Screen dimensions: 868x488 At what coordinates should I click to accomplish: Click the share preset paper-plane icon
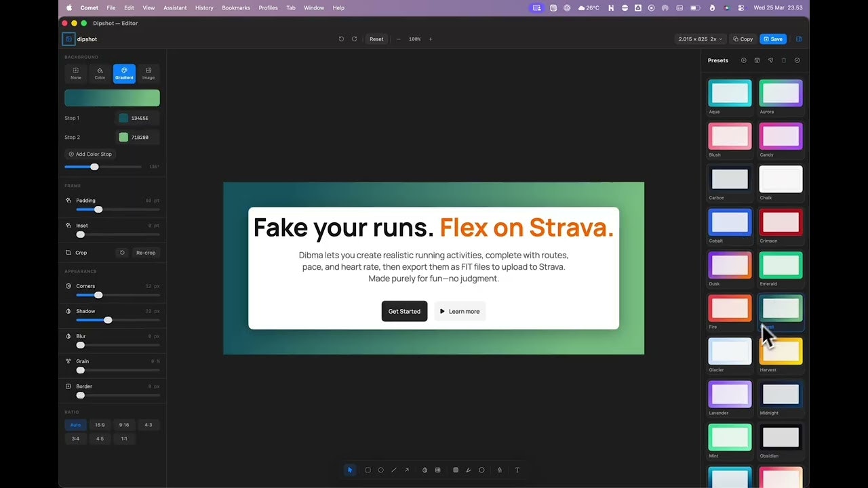pos(770,60)
